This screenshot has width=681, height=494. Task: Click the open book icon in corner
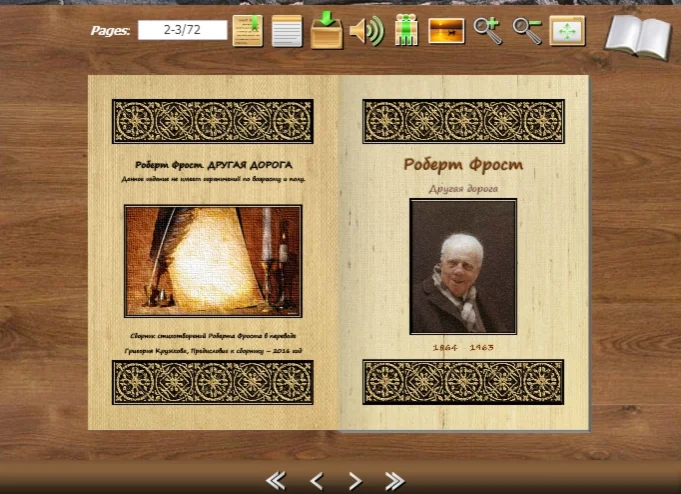pyautogui.click(x=638, y=37)
